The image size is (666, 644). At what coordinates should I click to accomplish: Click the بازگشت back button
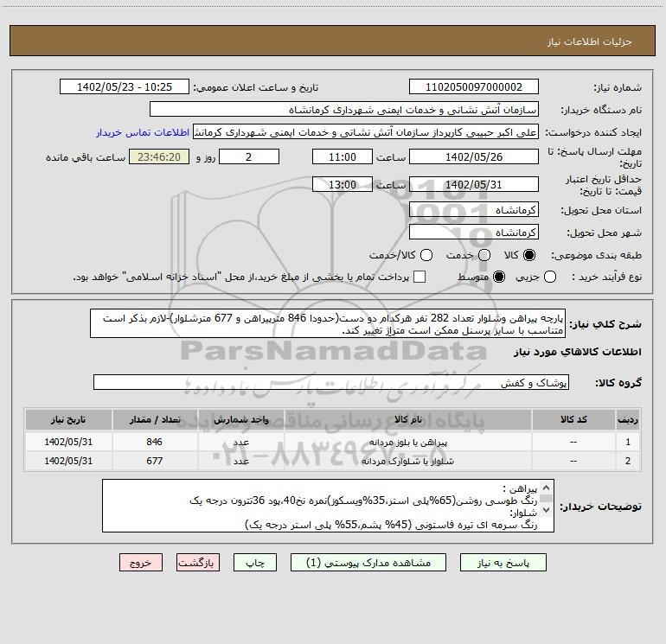[x=198, y=563]
